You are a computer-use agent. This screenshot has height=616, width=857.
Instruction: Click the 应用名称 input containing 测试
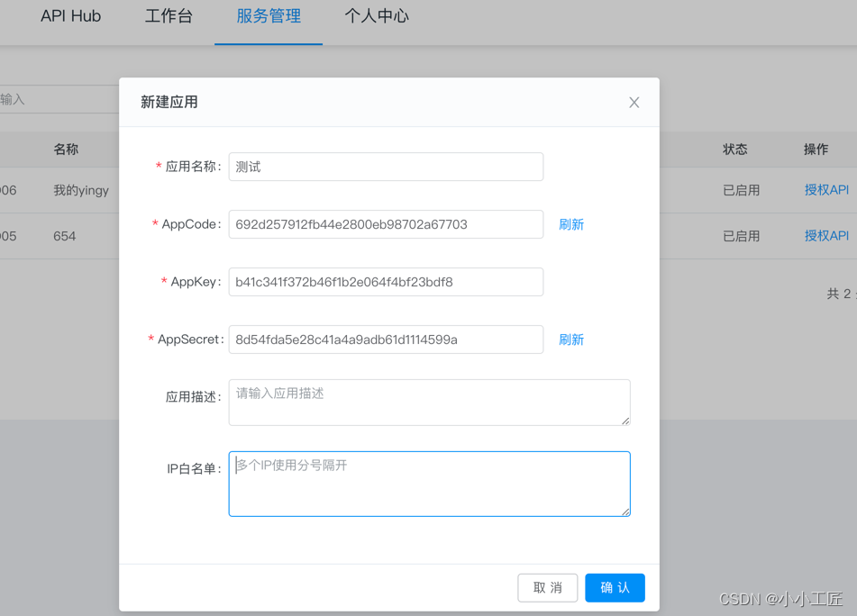[x=386, y=167]
